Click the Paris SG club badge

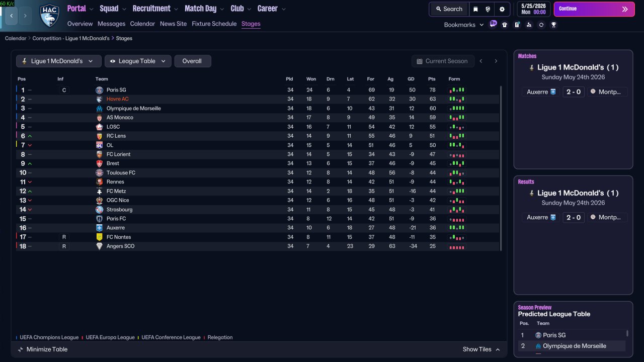point(99,90)
